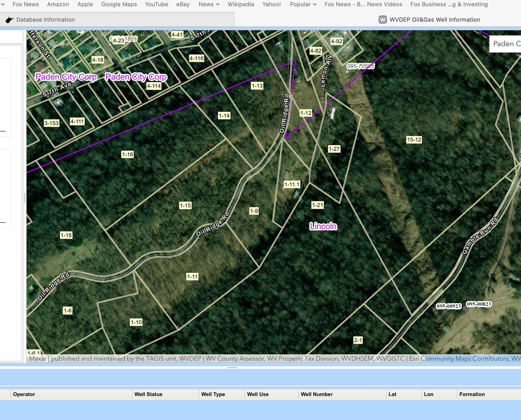Open the Amazon bookmark
Image resolution: width=521 pixels, height=420 pixels.
coord(58,4)
